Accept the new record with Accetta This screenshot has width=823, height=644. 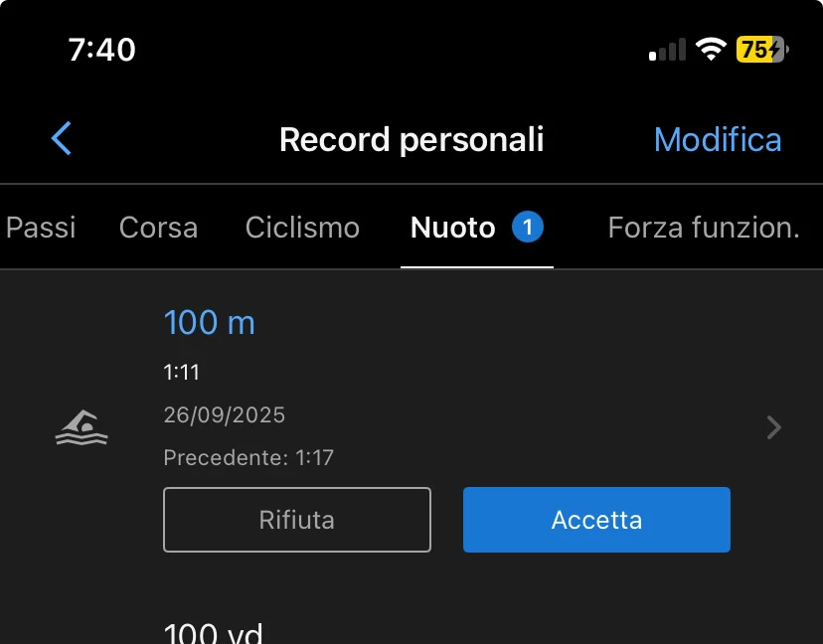[596, 520]
